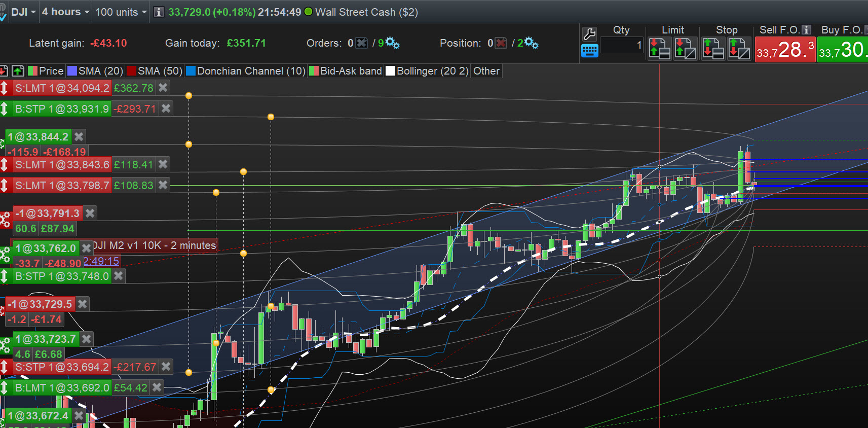Screen dimensions: 868x428
Task: Cancel the B:STP 1@33,931.9 order
Action: click(166, 109)
